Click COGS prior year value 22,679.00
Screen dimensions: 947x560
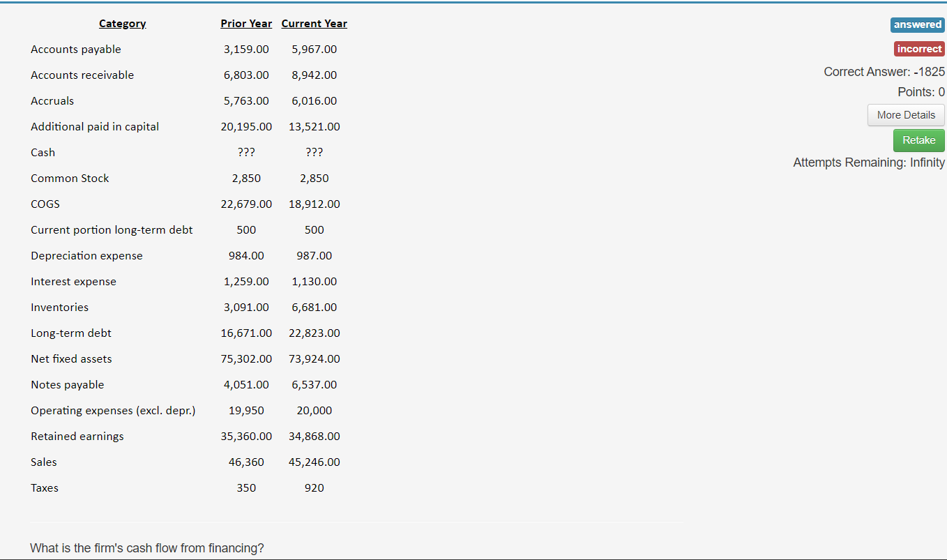(246, 204)
